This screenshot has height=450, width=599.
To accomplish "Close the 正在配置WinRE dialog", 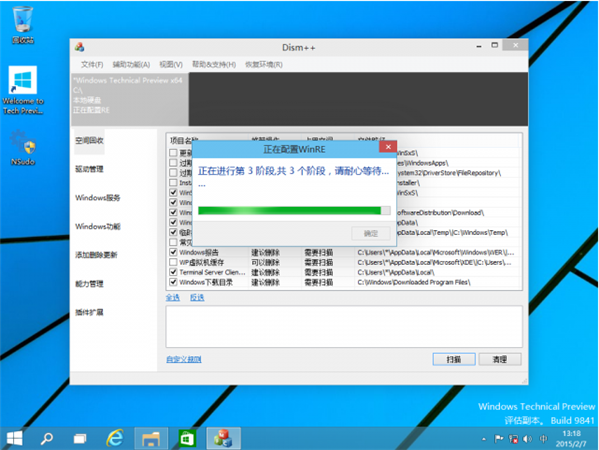I will tap(388, 147).
